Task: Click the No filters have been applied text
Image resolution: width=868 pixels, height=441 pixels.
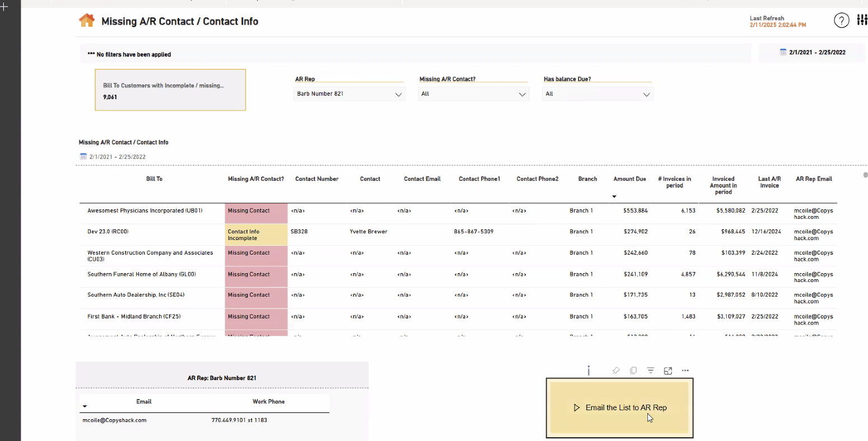Action: click(129, 54)
